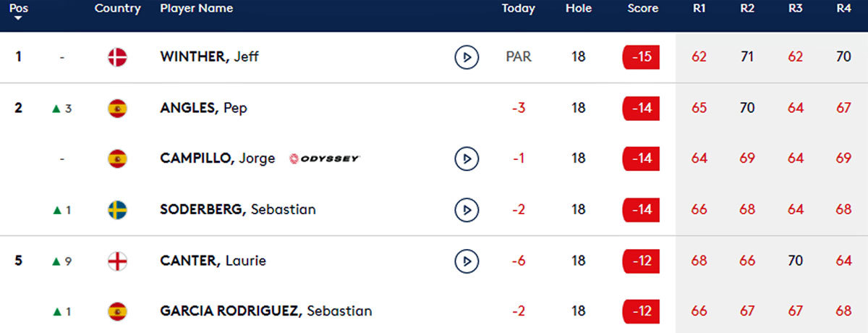The height and width of the screenshot is (333, 868).
Task: Open GARCIA RODRIGUEZ, Sebastian player link
Action: click(x=265, y=311)
